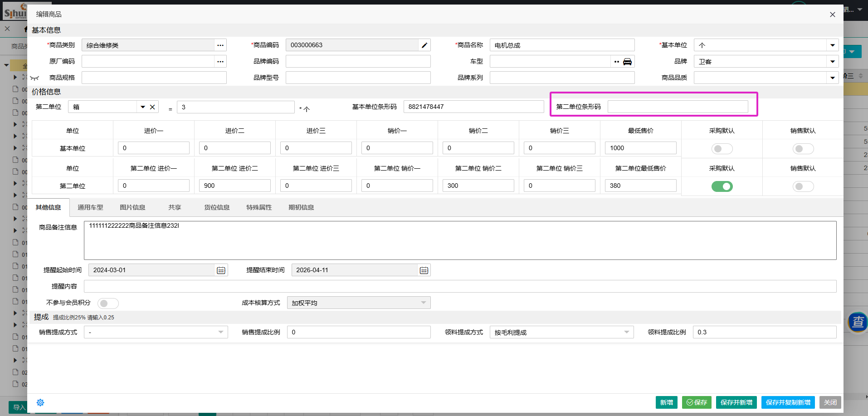Enable 基本单位 销售默认 toggle

803,149
